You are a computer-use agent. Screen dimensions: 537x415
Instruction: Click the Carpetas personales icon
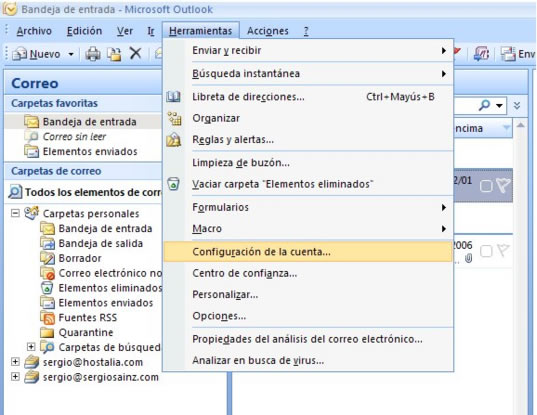(32, 213)
